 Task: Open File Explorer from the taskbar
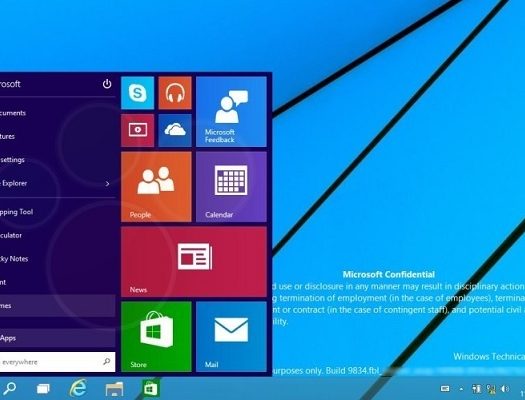115,389
